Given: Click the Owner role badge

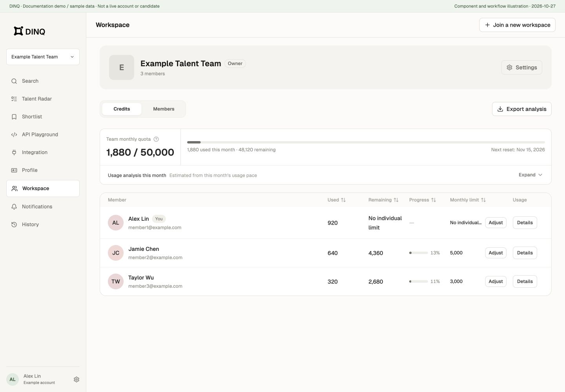Looking at the screenshot, I should tap(235, 64).
